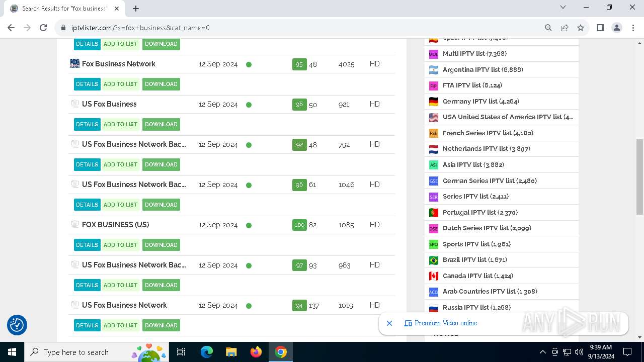Open US Fox Business channel link
644x362 pixels.
(x=109, y=104)
